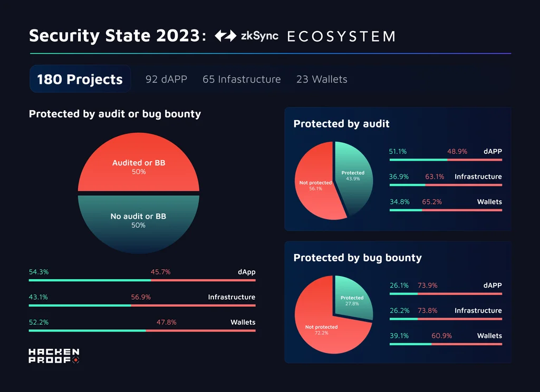
Task: Click the 51.1% value
Action: pos(398,151)
